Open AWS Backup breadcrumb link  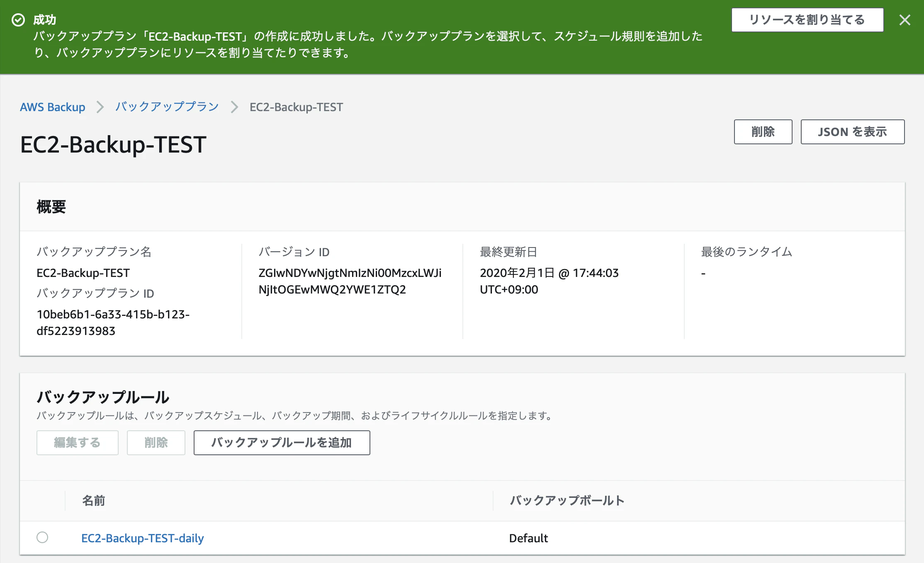pyautogui.click(x=53, y=107)
